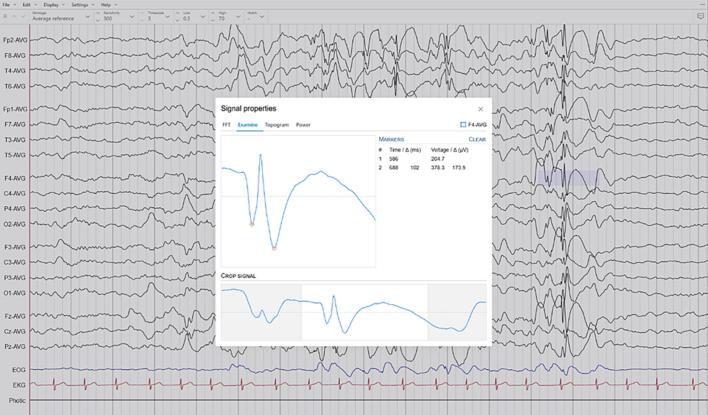This screenshot has height=415, width=708.
Task: Click the right shaded crop handle region
Action: [x=457, y=312]
